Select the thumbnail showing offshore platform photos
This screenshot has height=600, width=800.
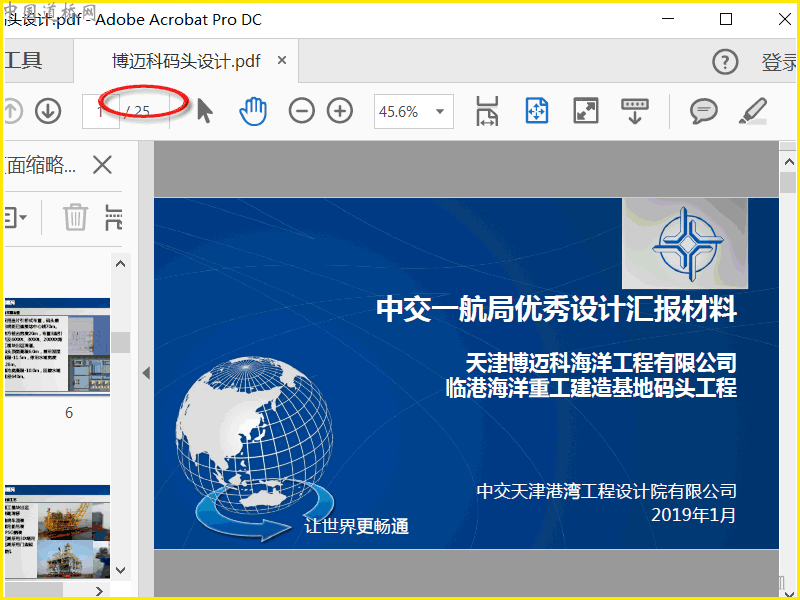57,532
